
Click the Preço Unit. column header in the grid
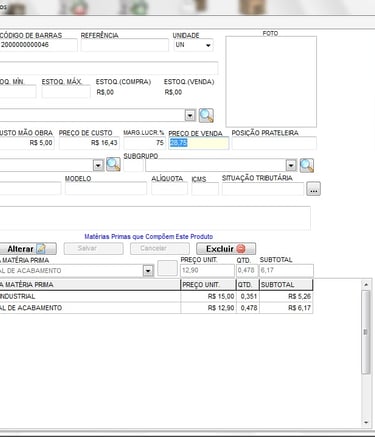[208, 285]
